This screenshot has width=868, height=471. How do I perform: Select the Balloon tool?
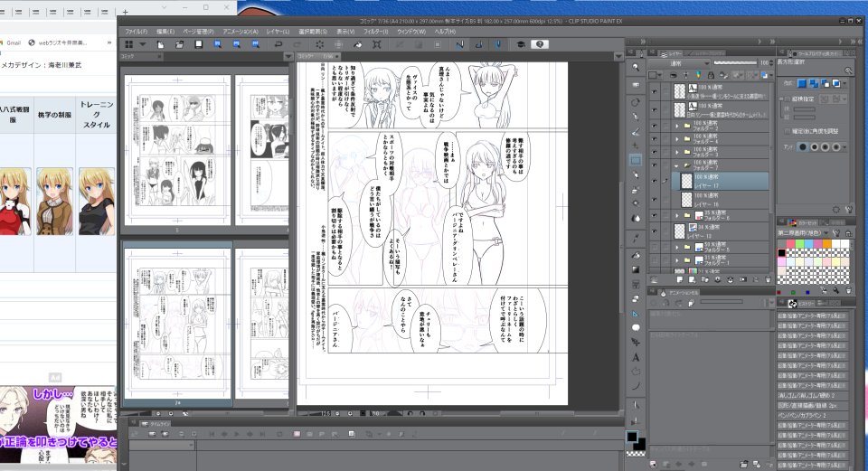[x=636, y=327]
